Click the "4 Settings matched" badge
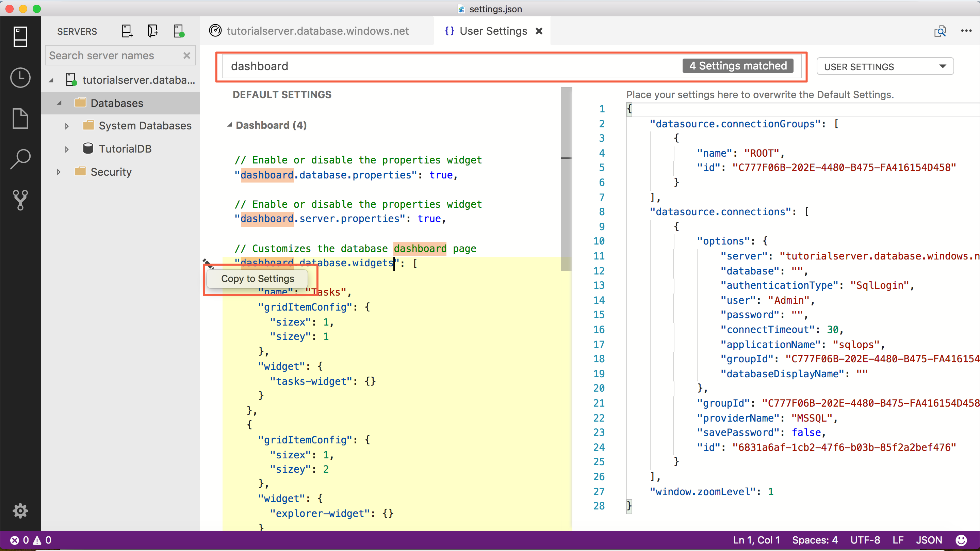 click(738, 66)
